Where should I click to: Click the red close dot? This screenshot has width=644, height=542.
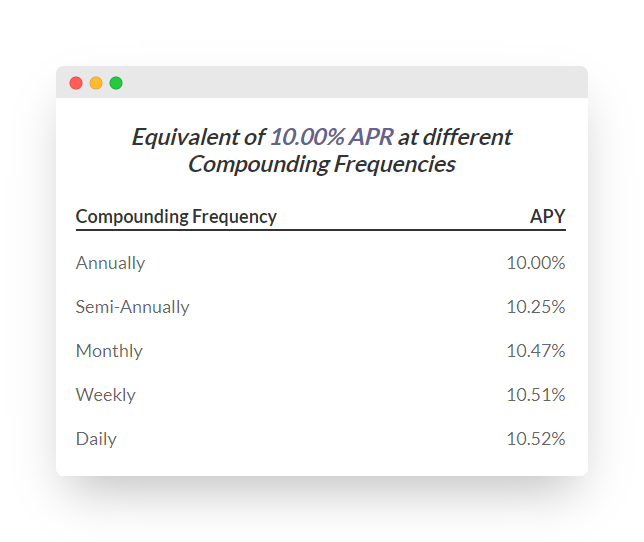click(76, 83)
